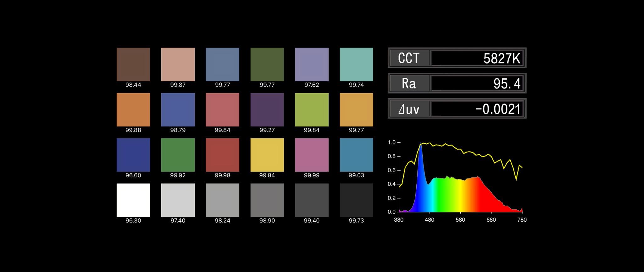Select the light skin swatch labeled 99.87
Screen dimensions: 644x272
pyautogui.click(x=178, y=65)
